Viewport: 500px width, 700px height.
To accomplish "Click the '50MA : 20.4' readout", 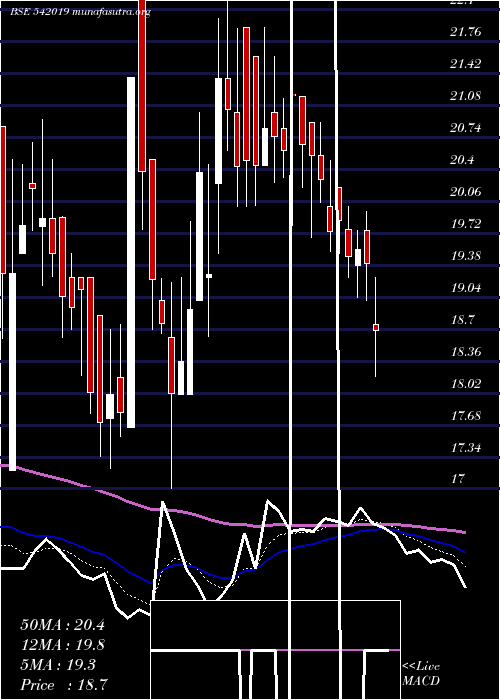I will [62, 625].
